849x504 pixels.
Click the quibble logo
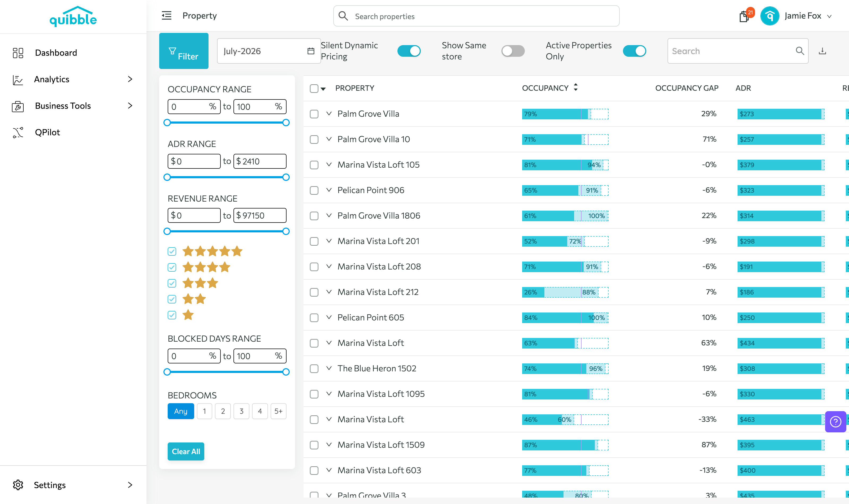[x=73, y=16]
